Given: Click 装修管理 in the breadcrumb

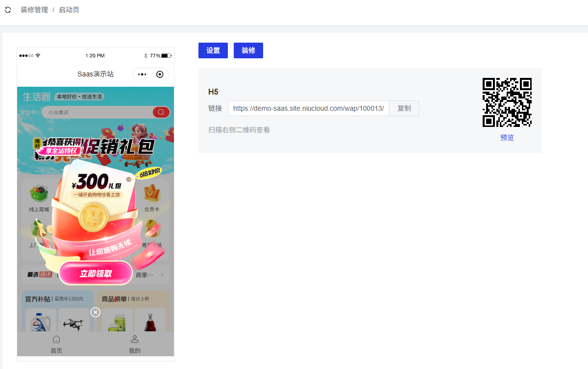Looking at the screenshot, I should tap(34, 10).
